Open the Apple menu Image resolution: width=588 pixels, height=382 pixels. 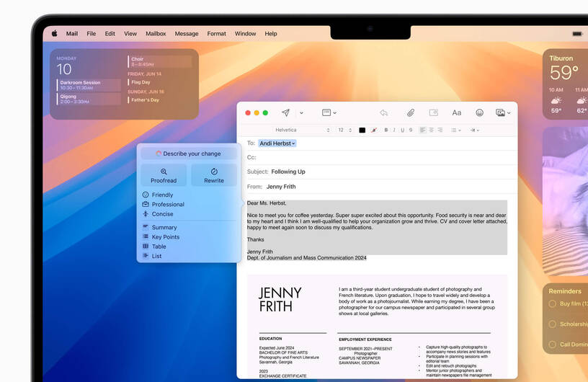[54, 33]
